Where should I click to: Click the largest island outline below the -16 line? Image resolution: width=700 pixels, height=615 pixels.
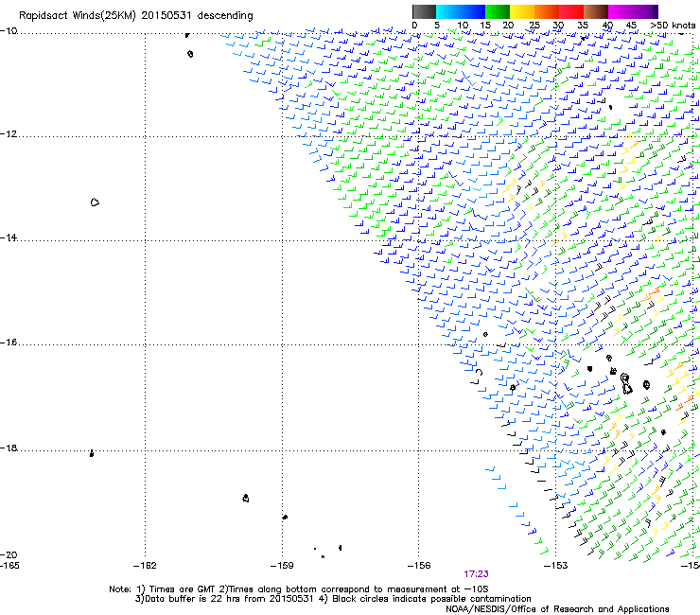click(626, 384)
